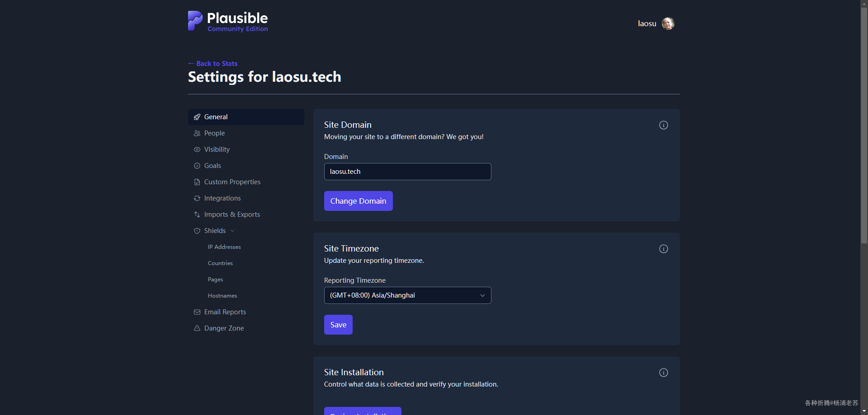Click the Visibility eye icon
868x415 pixels.
click(197, 149)
